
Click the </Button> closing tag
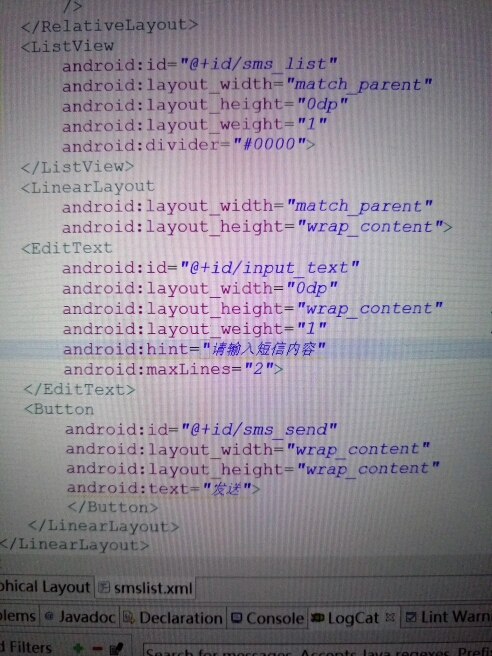tap(113, 507)
